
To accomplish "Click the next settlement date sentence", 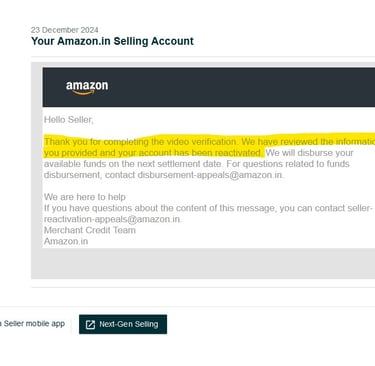I will coord(133,164).
